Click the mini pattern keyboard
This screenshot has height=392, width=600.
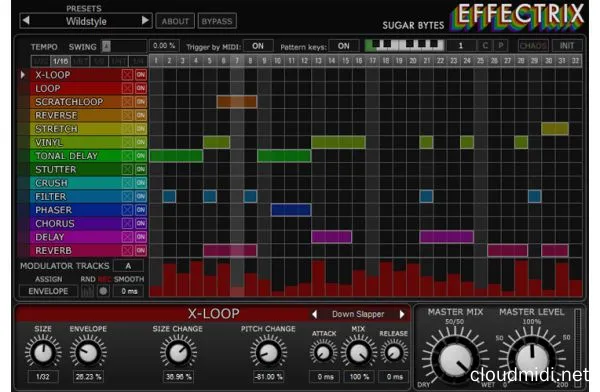tap(404, 46)
